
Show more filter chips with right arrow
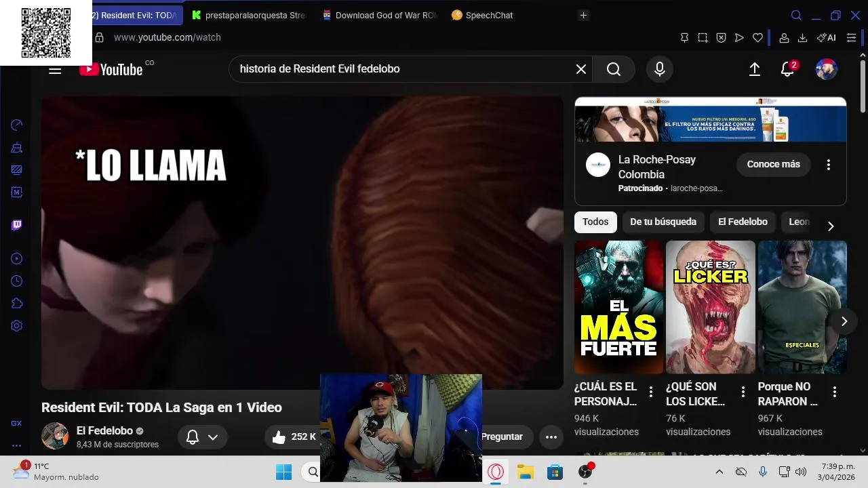[x=831, y=226]
